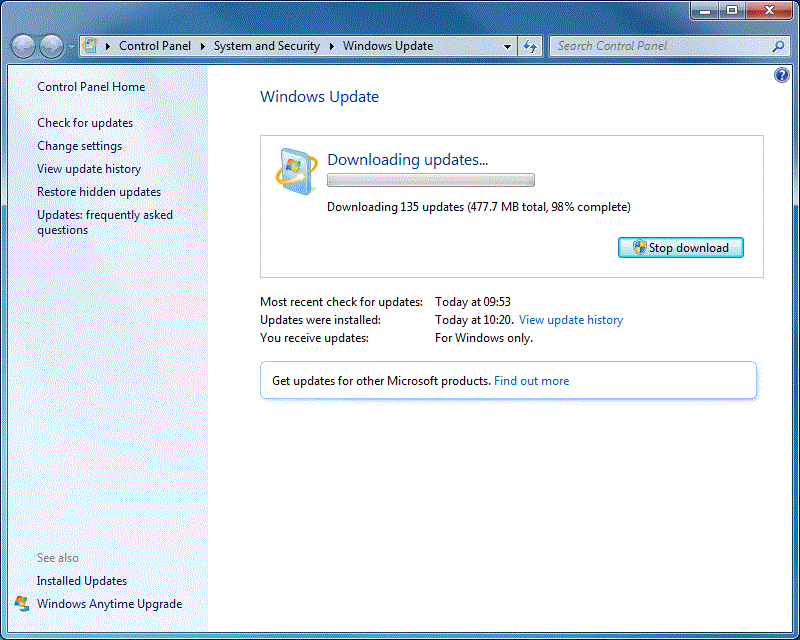Expand arrow after Control Panel breadcrumb
The image size is (800, 640).
[x=203, y=46]
